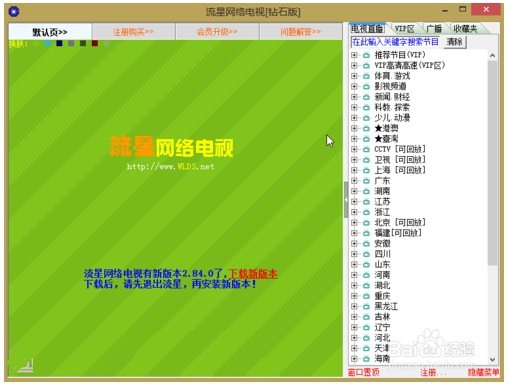Image resolution: width=509 pixels, height=386 pixels.
Task: Choose the cyan skin color swatch
Action: [48, 43]
